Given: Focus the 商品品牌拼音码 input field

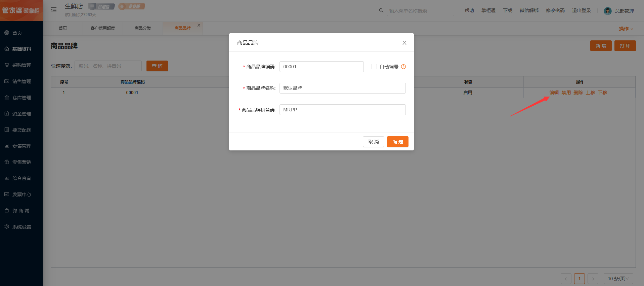Looking at the screenshot, I should click(x=343, y=110).
